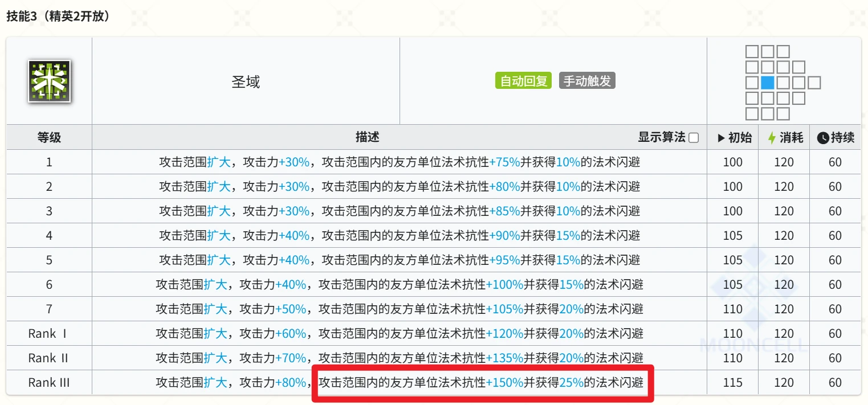Click the gray 手动触发 tag

pyautogui.click(x=587, y=81)
